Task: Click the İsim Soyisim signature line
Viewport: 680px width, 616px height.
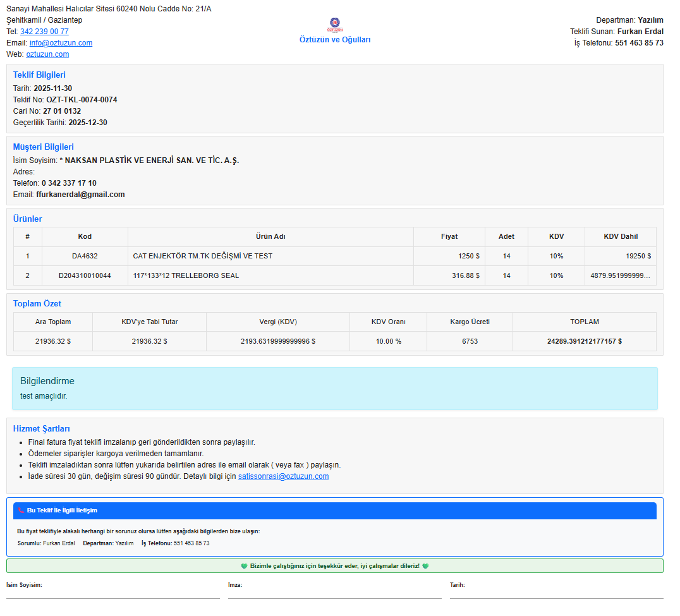Action: click(x=114, y=600)
